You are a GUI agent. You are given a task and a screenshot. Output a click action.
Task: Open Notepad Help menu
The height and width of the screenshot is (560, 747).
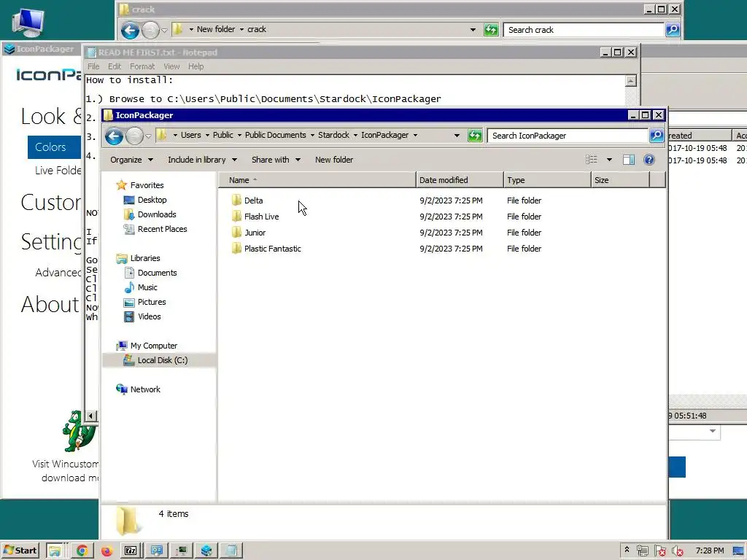[x=196, y=66]
